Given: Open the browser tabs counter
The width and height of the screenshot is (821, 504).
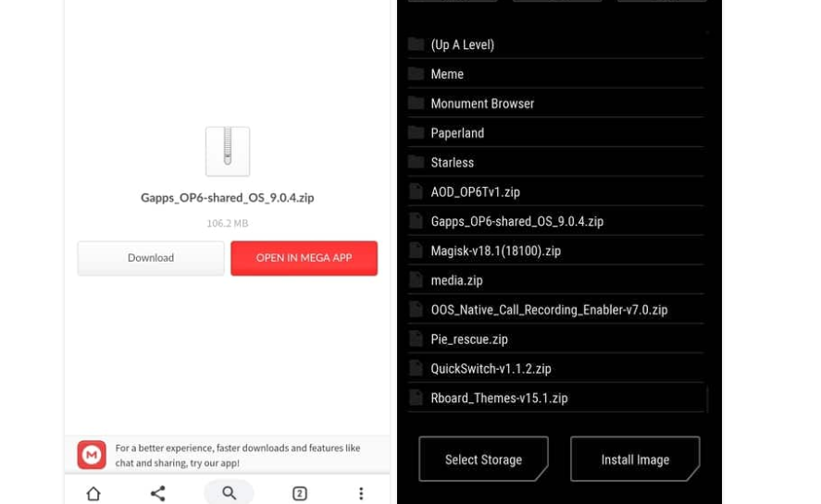Looking at the screenshot, I should pos(300,493).
